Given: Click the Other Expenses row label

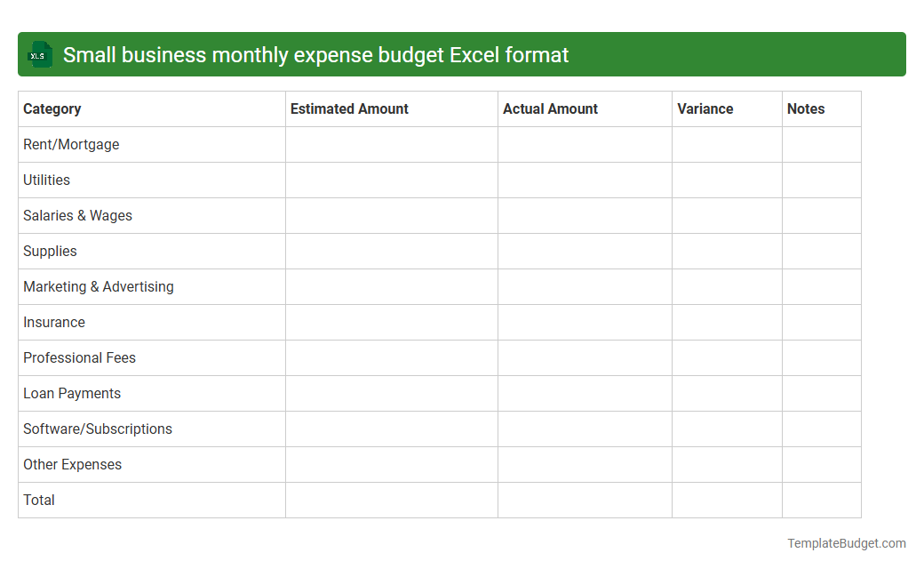Looking at the screenshot, I should point(72,464).
